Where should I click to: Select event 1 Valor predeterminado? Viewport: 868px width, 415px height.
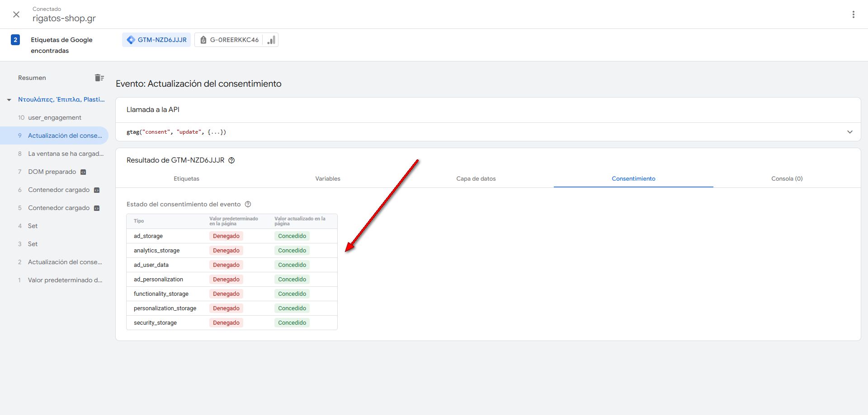click(54, 280)
